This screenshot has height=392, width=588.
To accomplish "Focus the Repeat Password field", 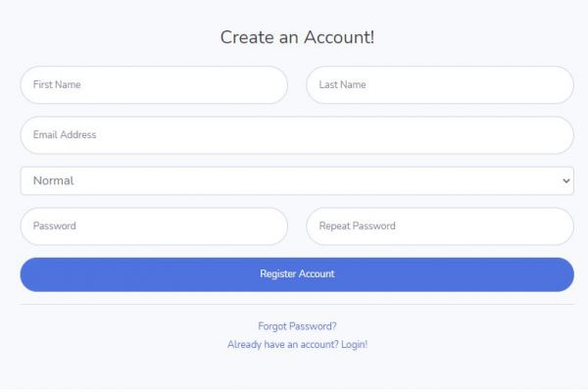I will click(x=440, y=226).
